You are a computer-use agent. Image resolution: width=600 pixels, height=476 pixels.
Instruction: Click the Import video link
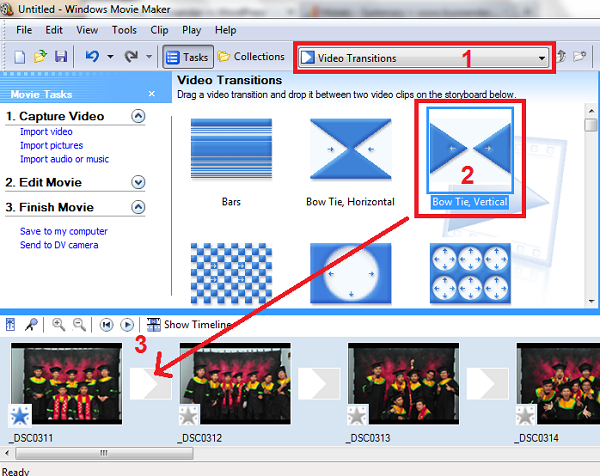[x=46, y=132]
